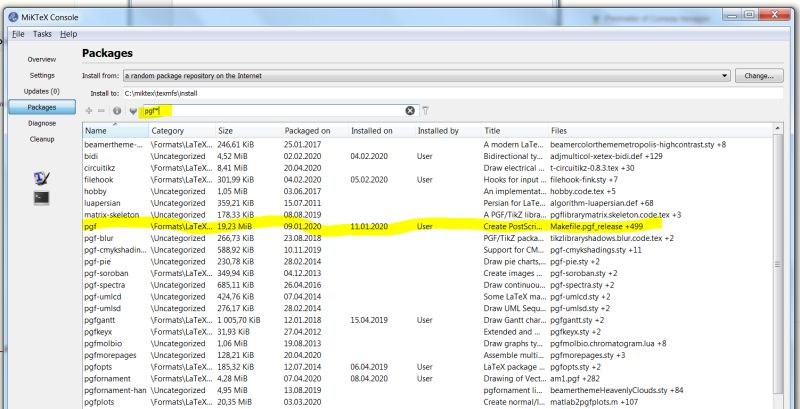
Task: Sort by the Files column header
Action: coord(661,131)
